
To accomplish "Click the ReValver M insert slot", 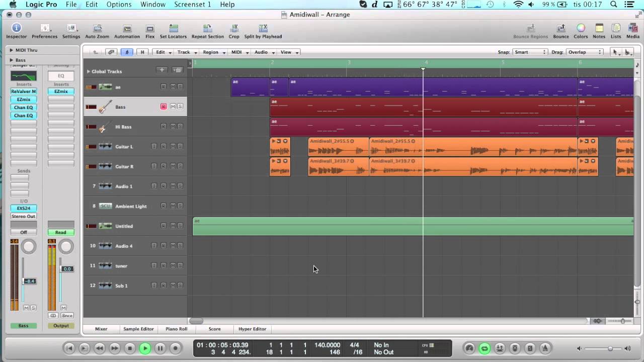I will (24, 92).
